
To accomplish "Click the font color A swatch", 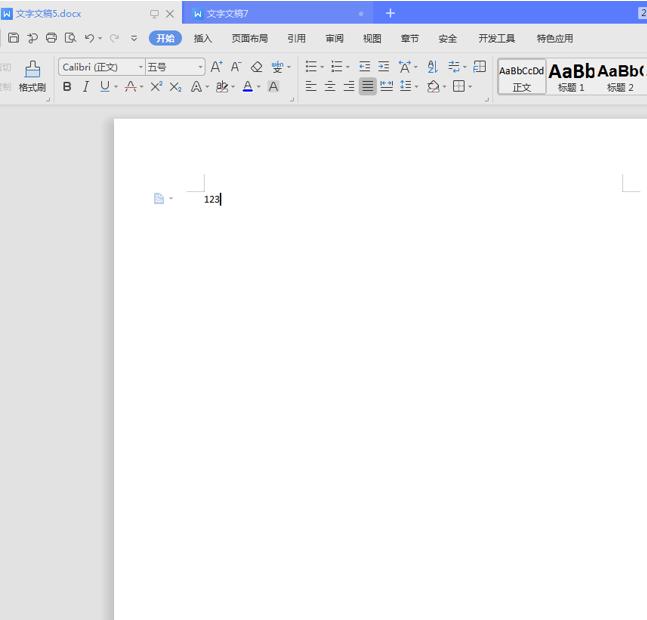I will 247,87.
